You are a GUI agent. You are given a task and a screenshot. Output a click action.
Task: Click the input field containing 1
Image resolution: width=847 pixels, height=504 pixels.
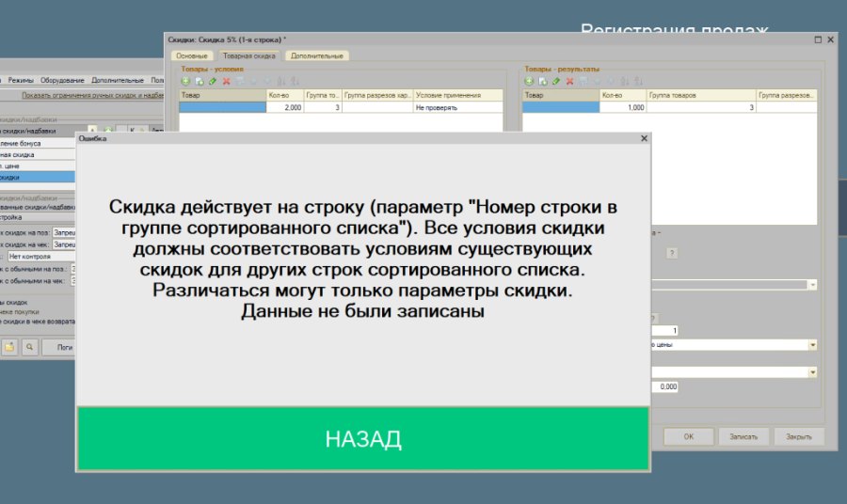664,331
